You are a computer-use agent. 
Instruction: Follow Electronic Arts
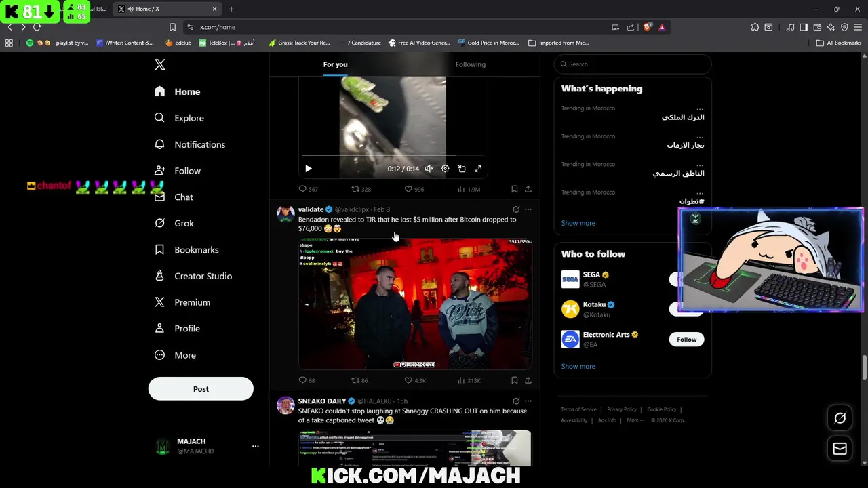pyautogui.click(x=686, y=340)
